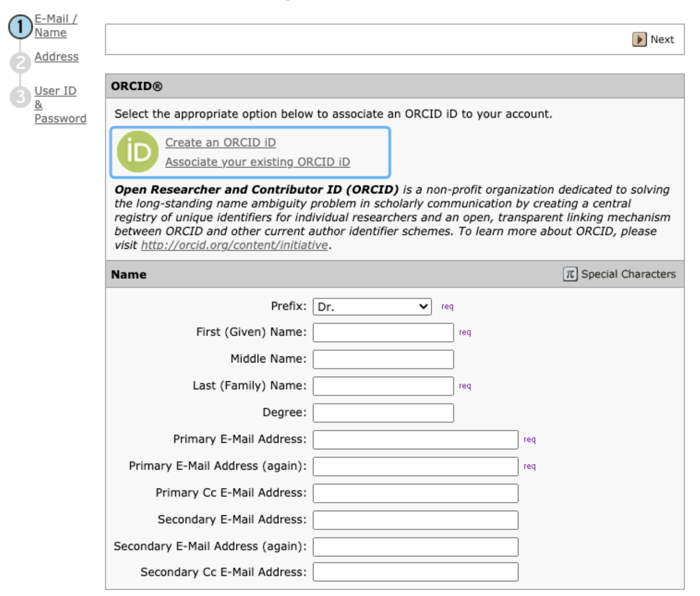Click the π symbol icon next to Special Characters
The width and height of the screenshot is (700, 596).
pyautogui.click(x=571, y=274)
